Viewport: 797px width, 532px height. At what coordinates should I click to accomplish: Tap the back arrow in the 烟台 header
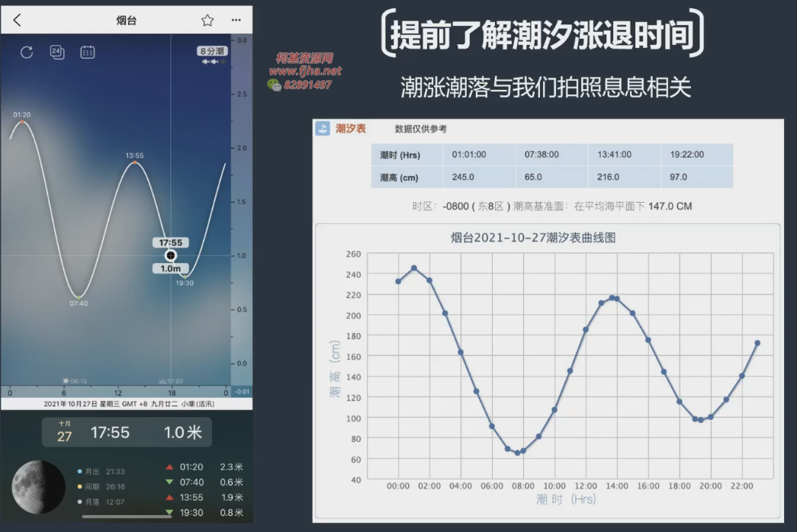click(18, 21)
